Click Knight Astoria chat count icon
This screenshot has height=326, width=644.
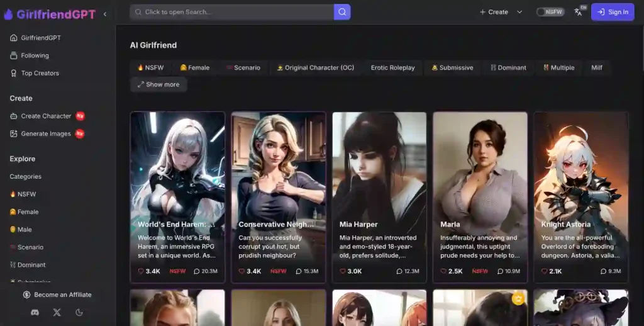tap(603, 271)
